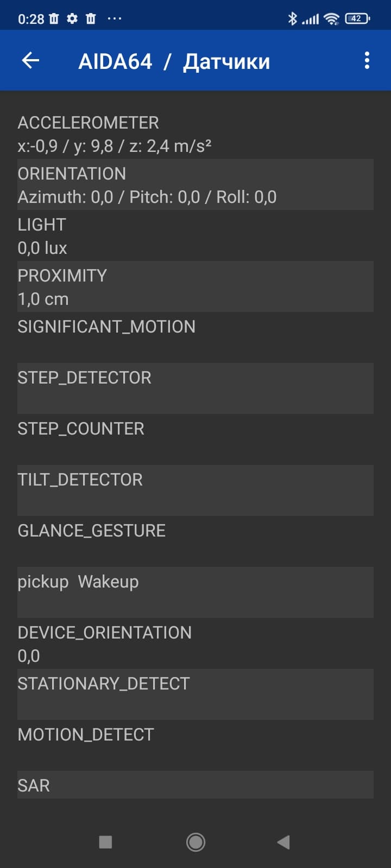Open the three-dot overflow menu

click(x=367, y=60)
